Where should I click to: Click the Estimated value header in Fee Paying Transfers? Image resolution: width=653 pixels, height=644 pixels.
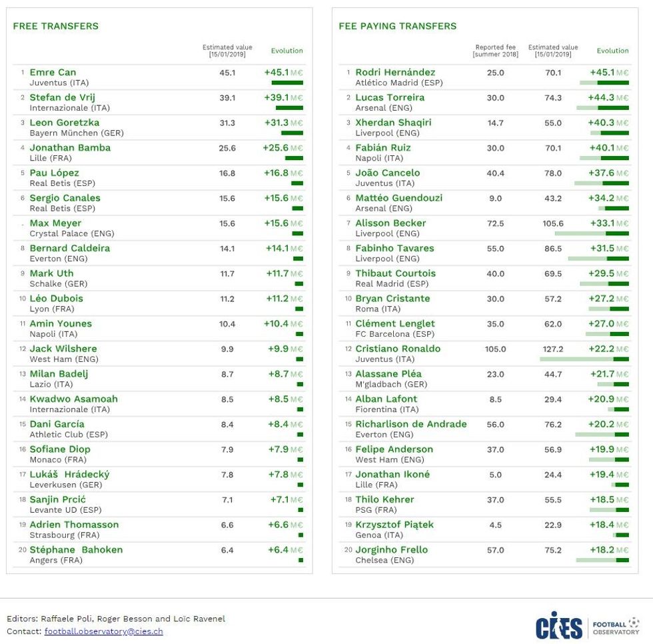pyautogui.click(x=553, y=51)
